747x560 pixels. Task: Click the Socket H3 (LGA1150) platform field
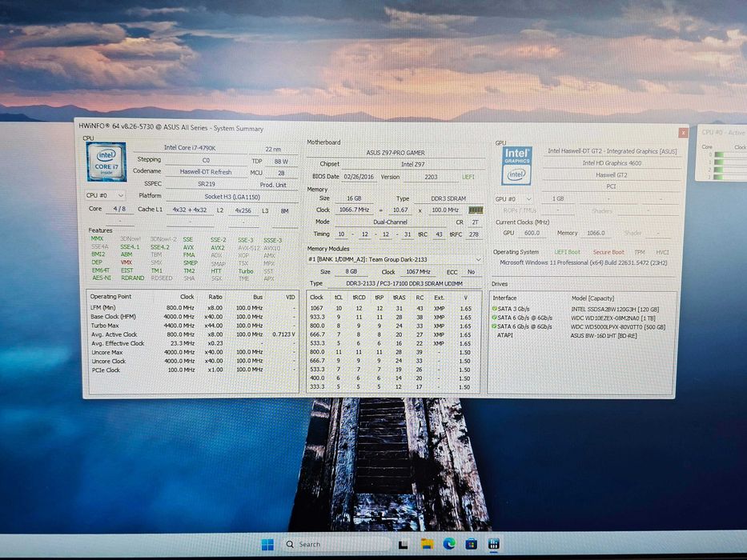pos(232,197)
